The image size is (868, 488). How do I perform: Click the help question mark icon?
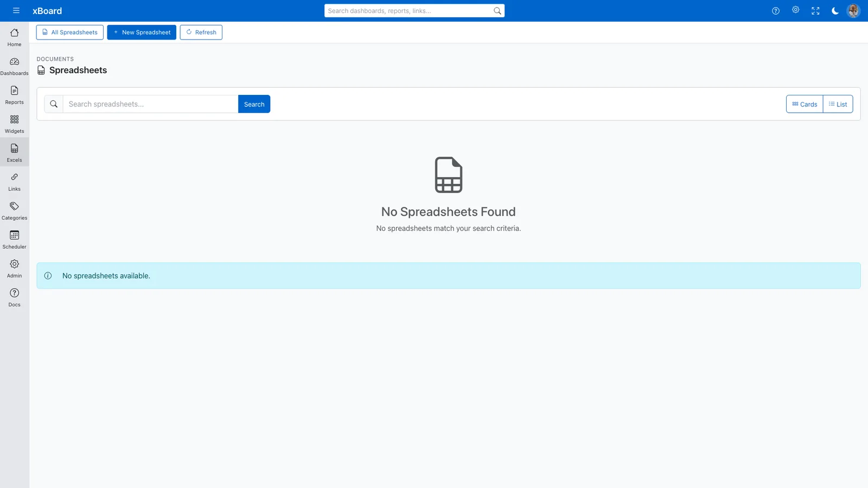tap(776, 11)
